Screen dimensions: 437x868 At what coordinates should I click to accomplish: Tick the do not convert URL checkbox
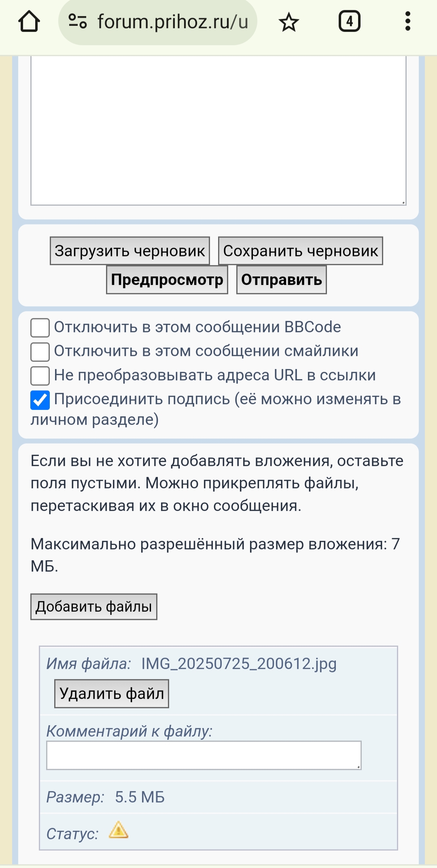tap(40, 376)
